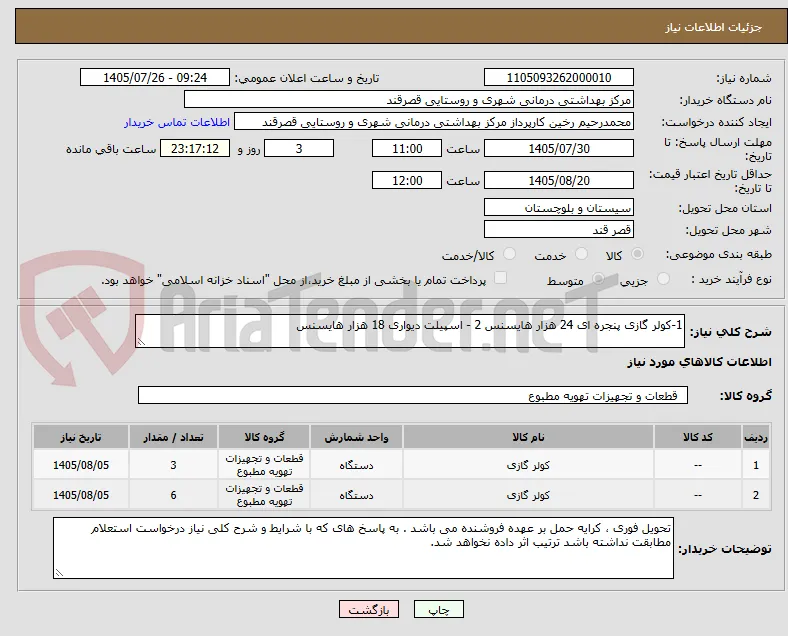Click the deadline time field 11:00

click(407, 149)
